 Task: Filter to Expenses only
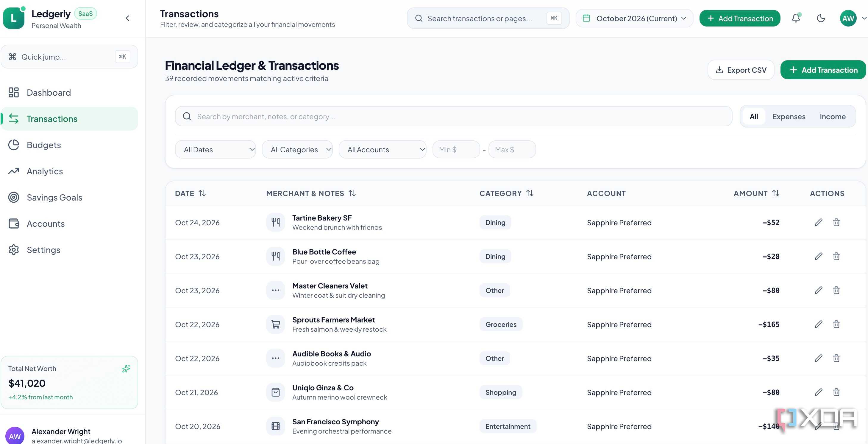(789, 117)
